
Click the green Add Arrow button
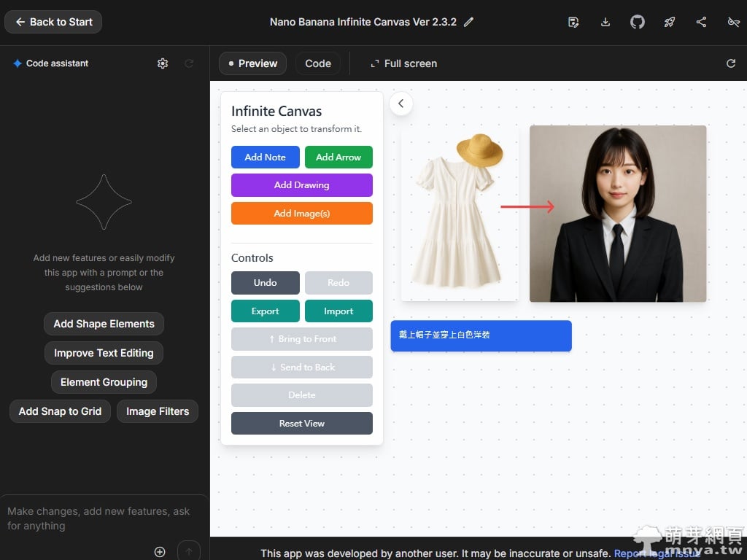click(338, 157)
